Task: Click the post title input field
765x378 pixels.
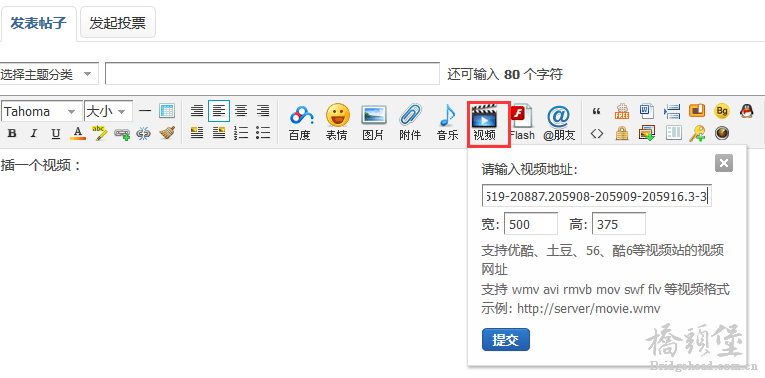Action: pos(273,74)
